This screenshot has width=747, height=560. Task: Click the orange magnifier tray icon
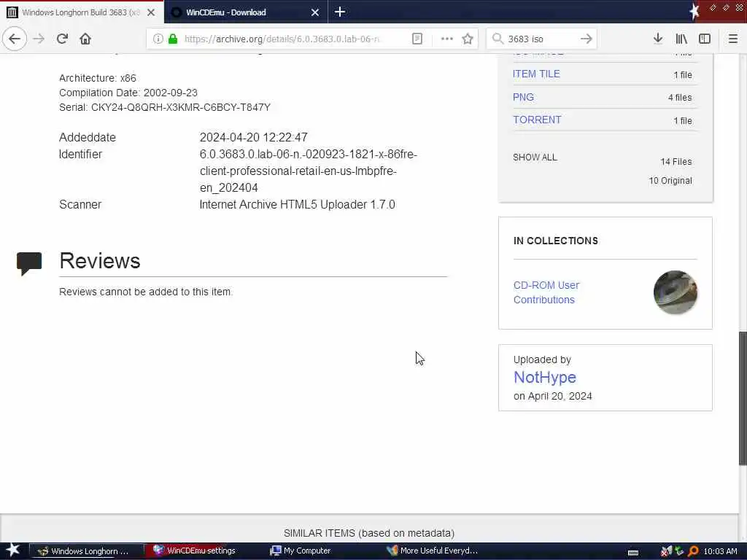[x=693, y=551]
